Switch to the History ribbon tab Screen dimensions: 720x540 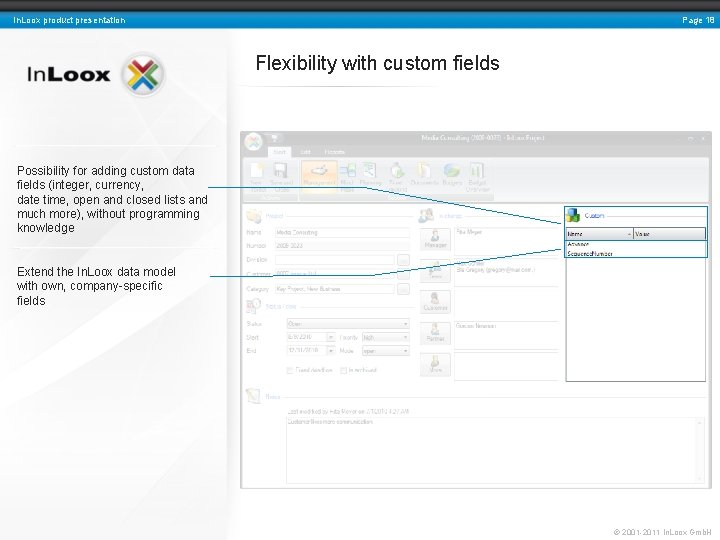(334, 152)
